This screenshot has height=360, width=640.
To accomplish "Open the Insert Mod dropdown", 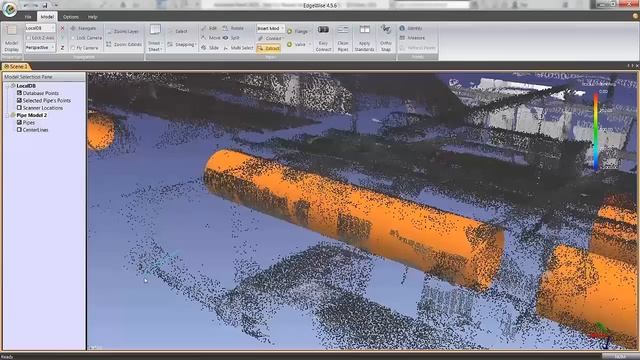I will pos(271,28).
